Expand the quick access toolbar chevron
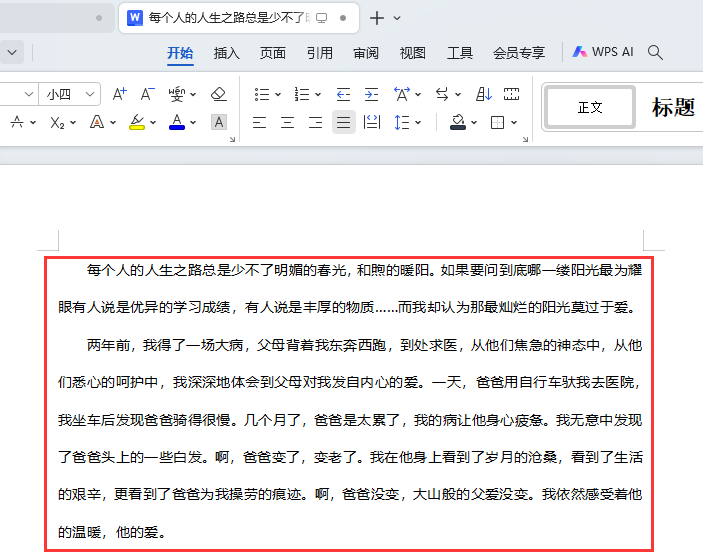 pyautogui.click(x=12, y=52)
